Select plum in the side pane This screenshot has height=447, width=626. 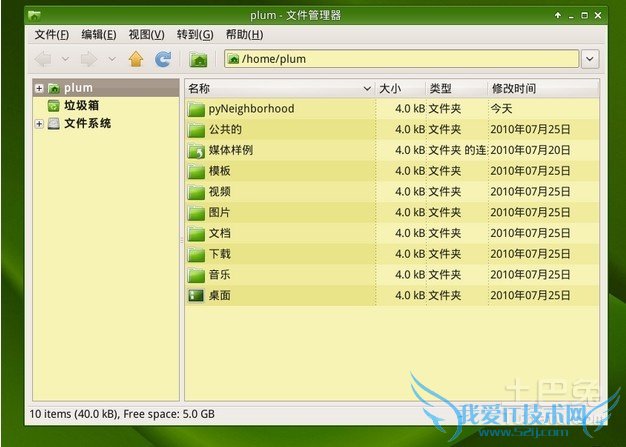[78, 88]
